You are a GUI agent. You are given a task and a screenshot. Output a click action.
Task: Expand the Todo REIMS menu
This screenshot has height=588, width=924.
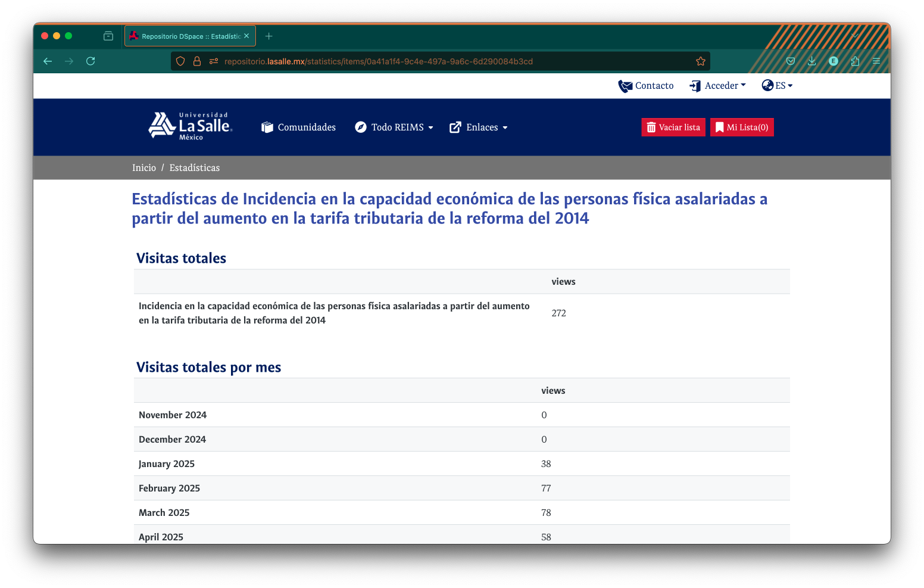click(x=394, y=127)
